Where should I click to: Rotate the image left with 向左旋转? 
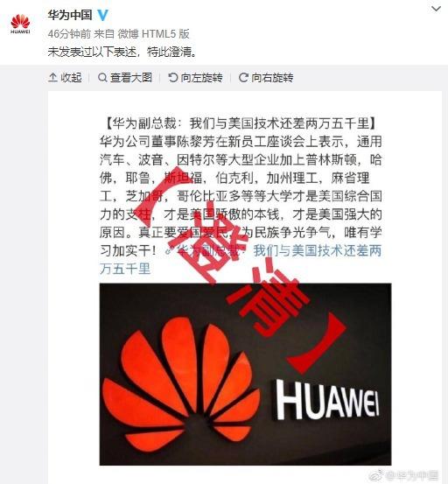[195, 78]
